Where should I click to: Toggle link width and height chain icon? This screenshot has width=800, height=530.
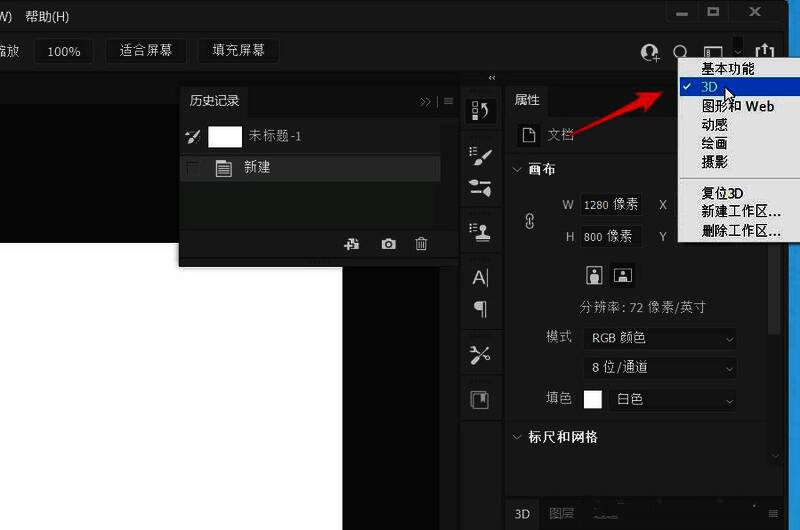point(530,221)
